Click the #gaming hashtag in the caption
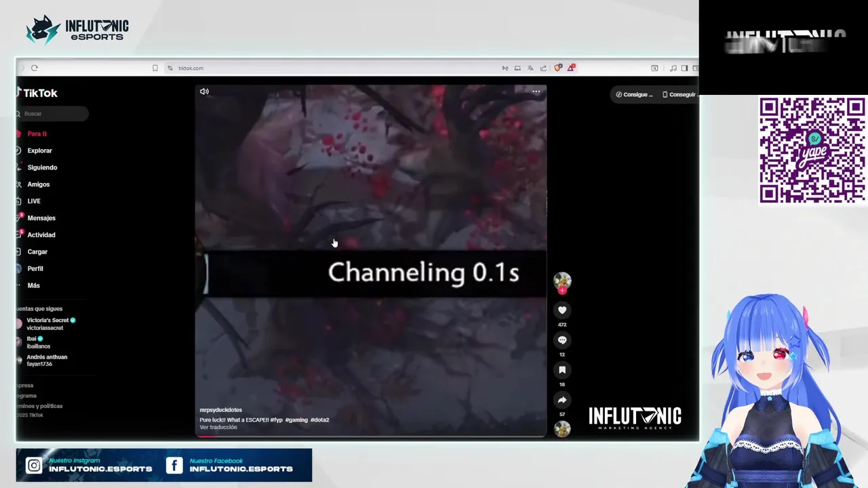 (x=296, y=420)
